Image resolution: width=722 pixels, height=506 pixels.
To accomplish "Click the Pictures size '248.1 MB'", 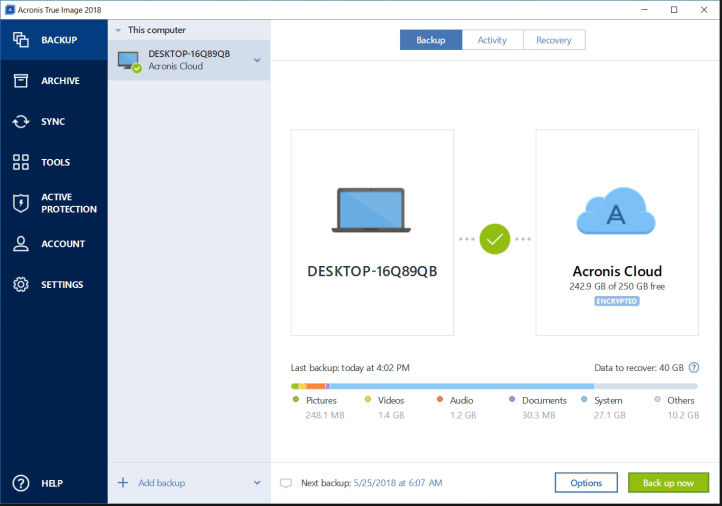I will click(x=325, y=415).
